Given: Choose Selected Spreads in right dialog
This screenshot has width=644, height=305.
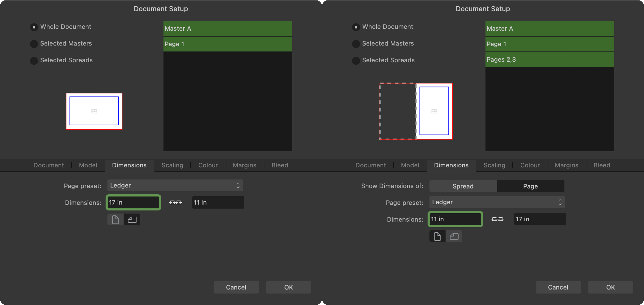Looking at the screenshot, I should [356, 60].
